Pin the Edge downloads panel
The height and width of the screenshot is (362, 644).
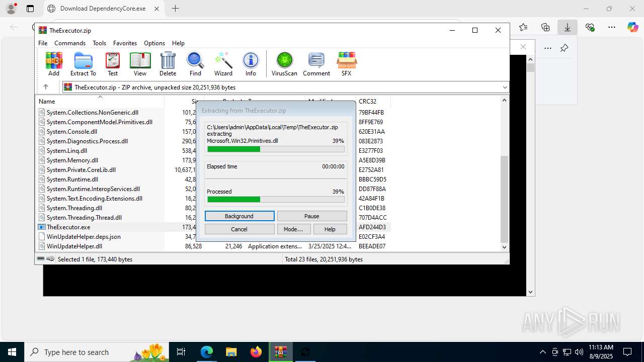[564, 48]
